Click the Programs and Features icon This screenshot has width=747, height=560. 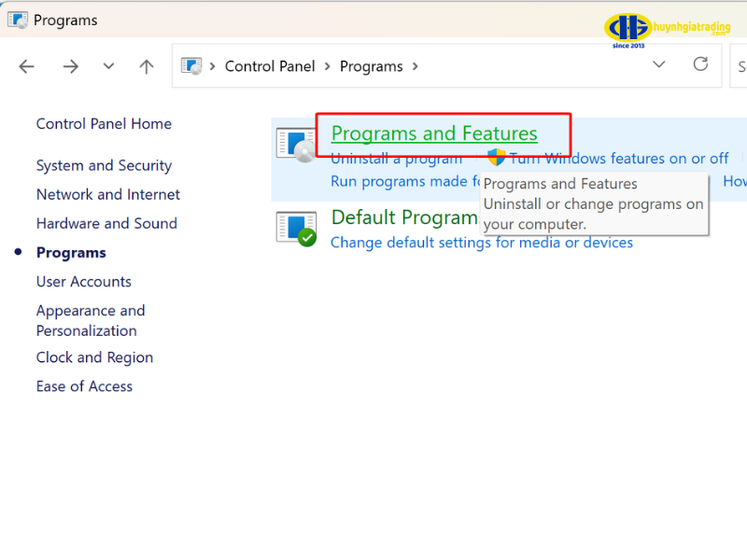pos(296,145)
